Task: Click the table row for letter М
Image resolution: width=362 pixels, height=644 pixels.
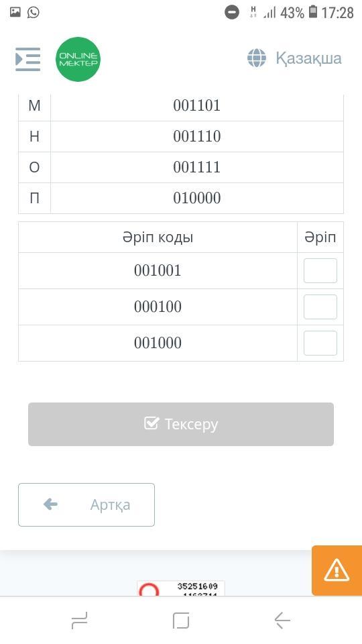Action: pyautogui.click(x=181, y=105)
